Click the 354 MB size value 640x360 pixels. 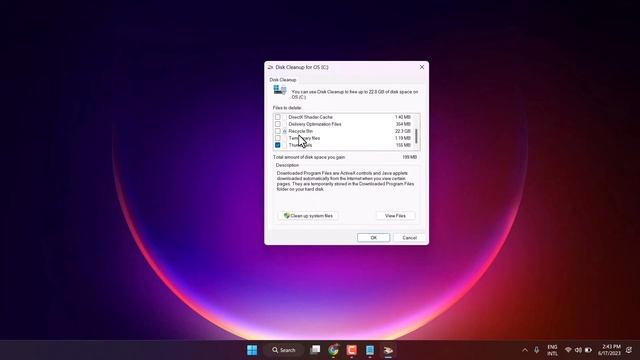pos(403,124)
